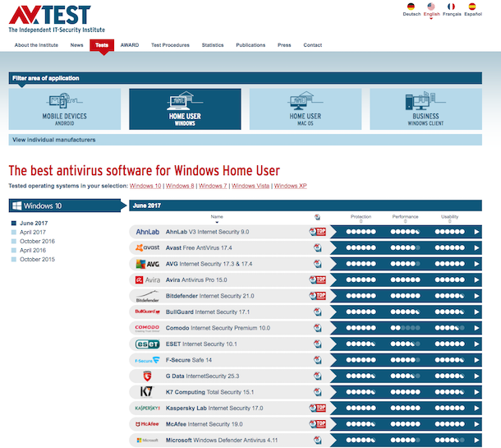Viewport: 501px width, 448px height.
Task: Expand Avira row details arrow
Action: pos(476,279)
